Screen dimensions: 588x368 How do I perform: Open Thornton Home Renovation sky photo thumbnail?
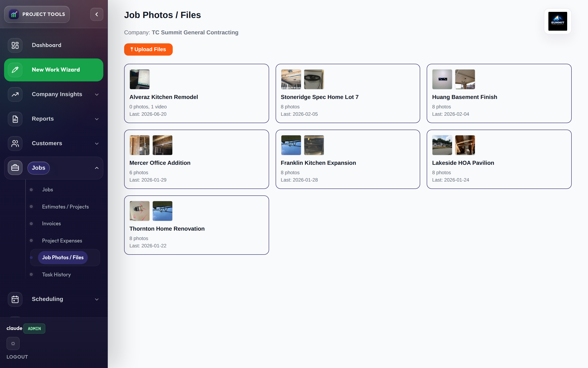(x=162, y=211)
